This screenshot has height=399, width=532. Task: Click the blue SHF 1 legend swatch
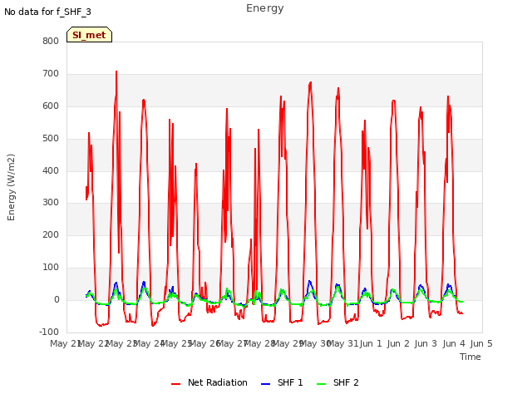[266, 384]
